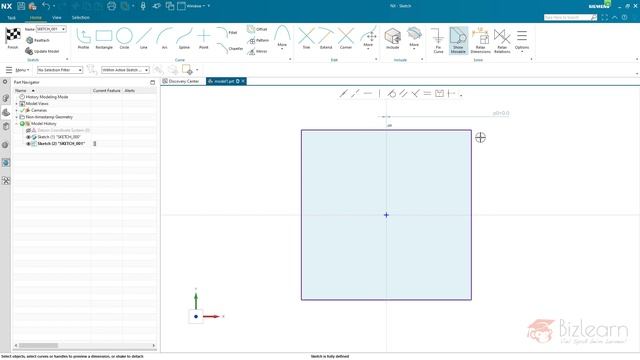Click the Relax Dimensions tool

point(480,40)
